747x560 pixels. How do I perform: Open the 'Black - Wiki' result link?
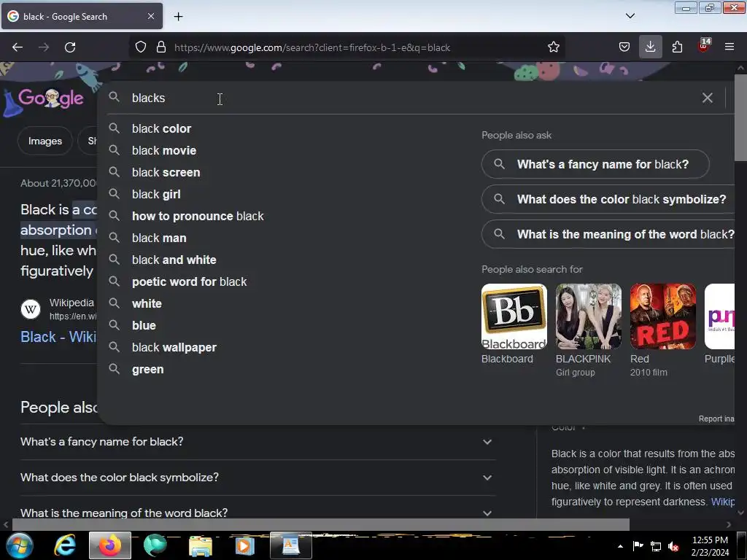58,337
